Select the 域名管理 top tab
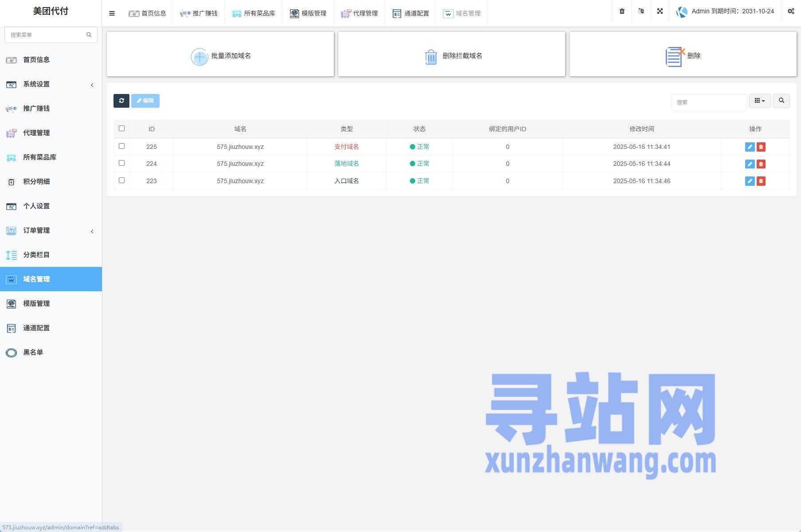Screen dimensions: 801x532 [462, 13]
